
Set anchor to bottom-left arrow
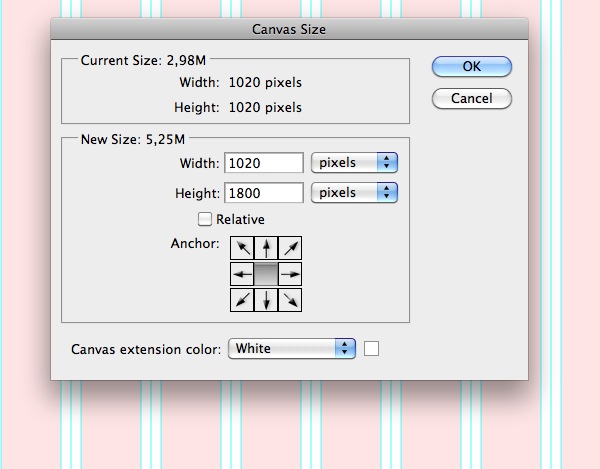click(x=242, y=298)
